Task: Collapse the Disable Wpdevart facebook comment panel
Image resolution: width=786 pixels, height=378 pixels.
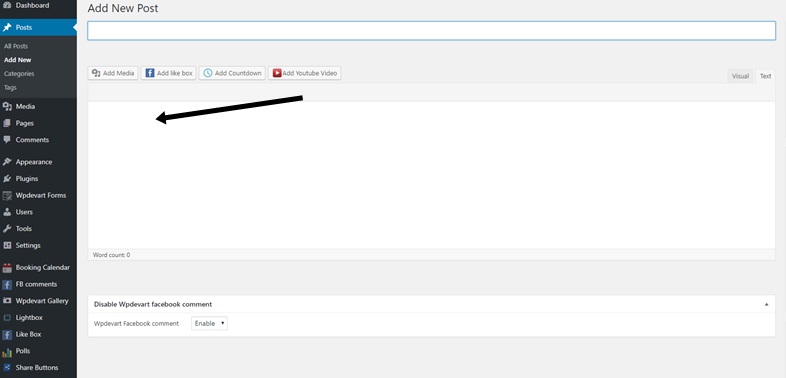Action: pos(766,304)
